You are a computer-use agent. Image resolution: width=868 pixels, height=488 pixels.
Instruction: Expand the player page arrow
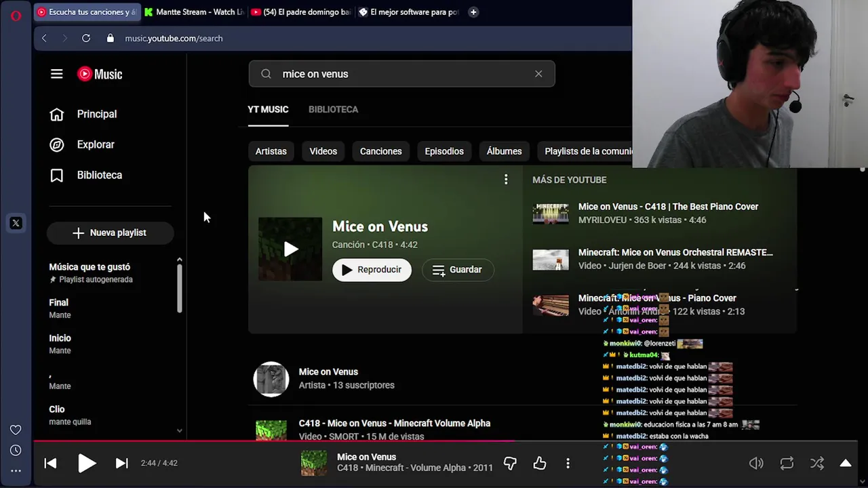click(x=846, y=463)
